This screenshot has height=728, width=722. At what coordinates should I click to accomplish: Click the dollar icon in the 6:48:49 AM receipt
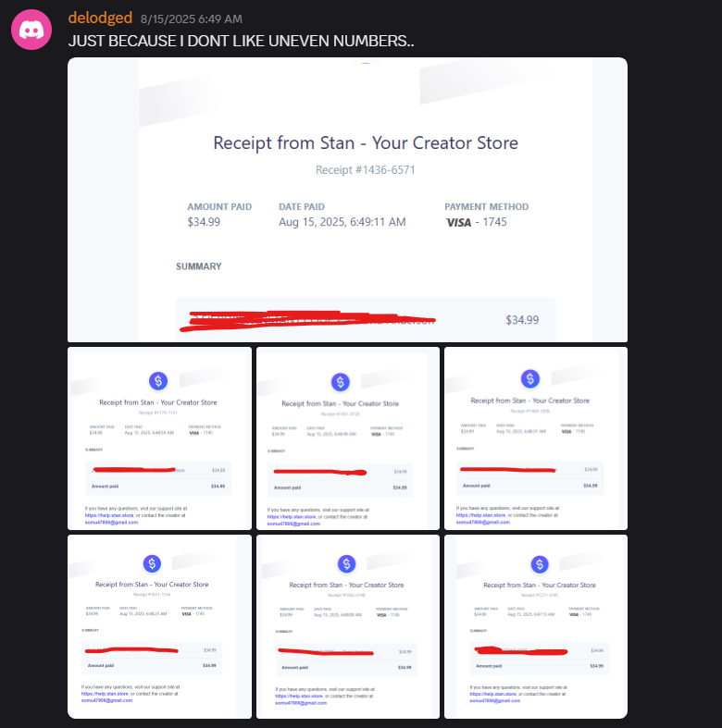(x=340, y=382)
